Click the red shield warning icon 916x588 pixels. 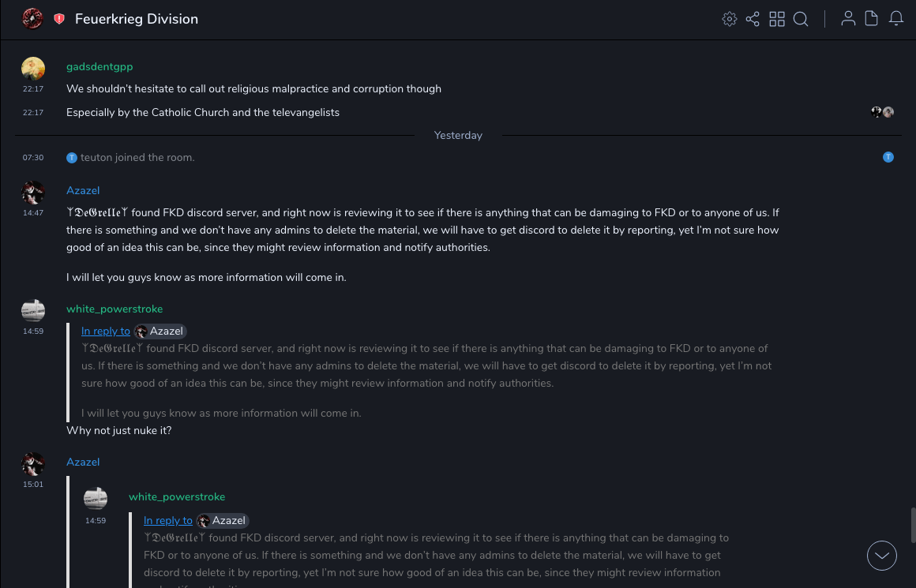point(59,19)
